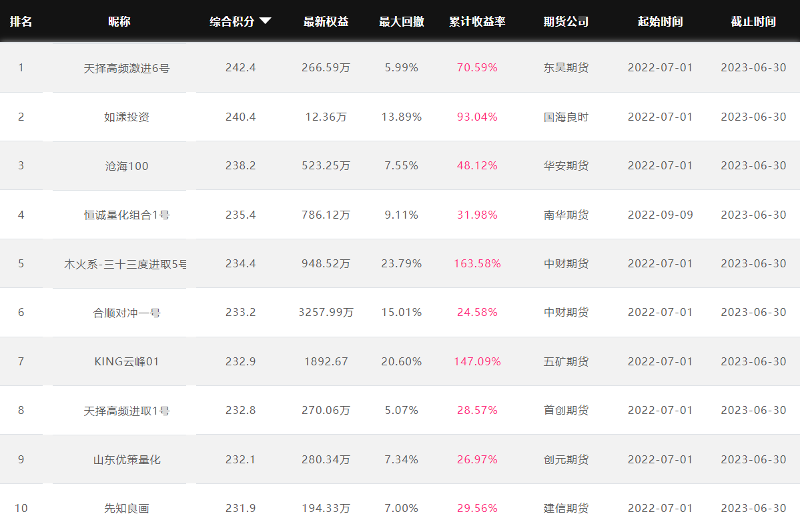Open the 沧海100 account
Screen dimensions: 800x532
point(127,166)
